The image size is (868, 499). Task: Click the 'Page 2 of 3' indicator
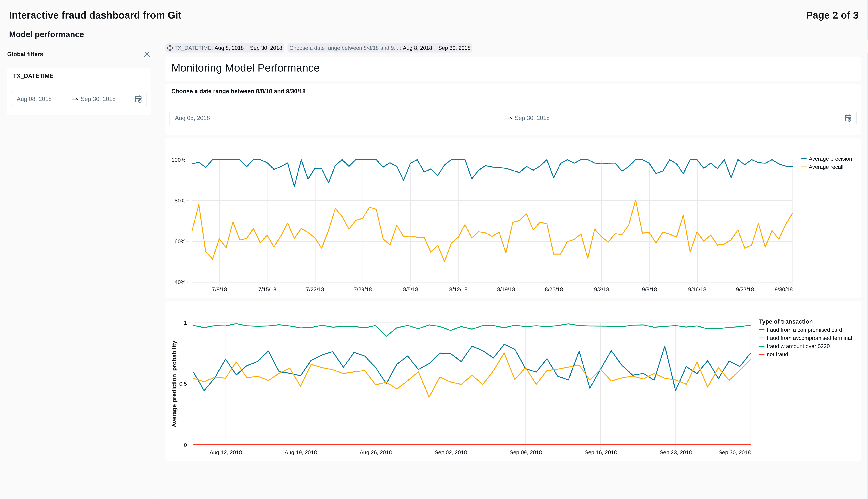pyautogui.click(x=832, y=15)
